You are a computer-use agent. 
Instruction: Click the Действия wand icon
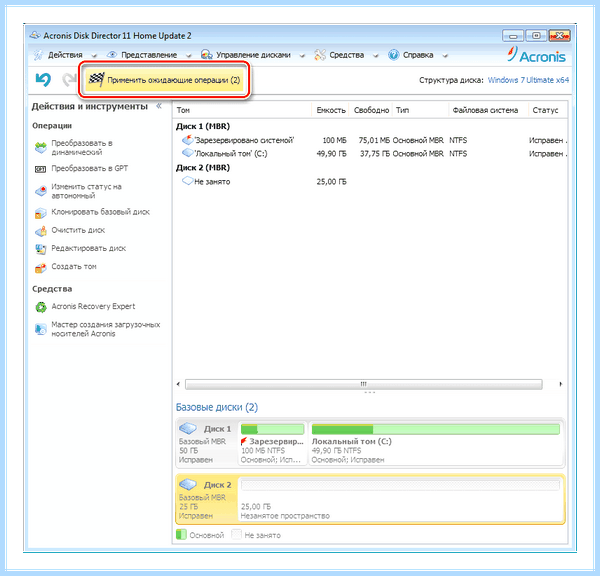pyautogui.click(x=38, y=55)
